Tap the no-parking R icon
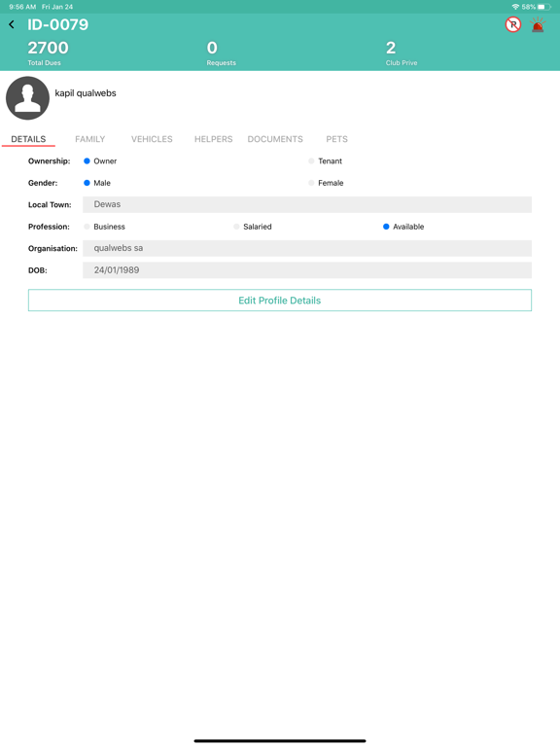Viewport: 560px width, 747px height. point(513,24)
